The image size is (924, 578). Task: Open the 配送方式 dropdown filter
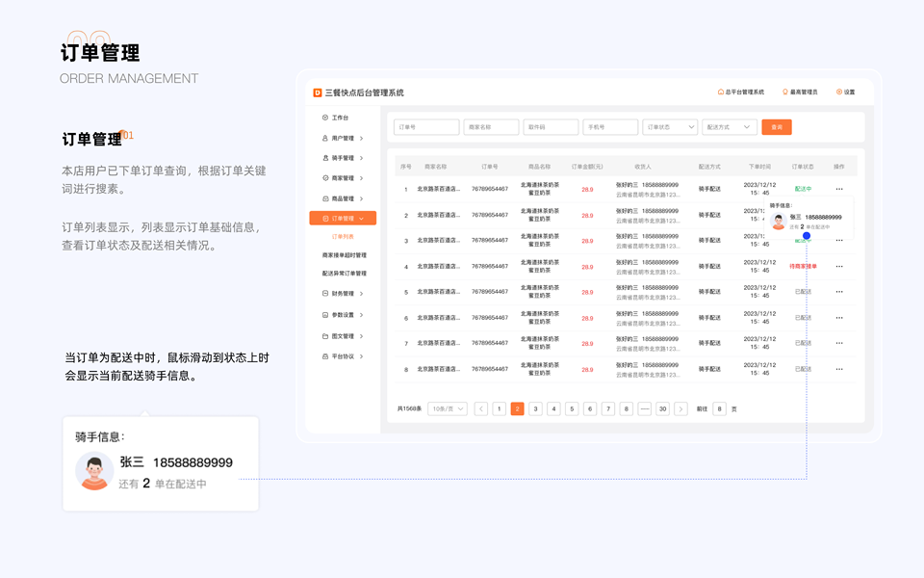click(x=730, y=127)
